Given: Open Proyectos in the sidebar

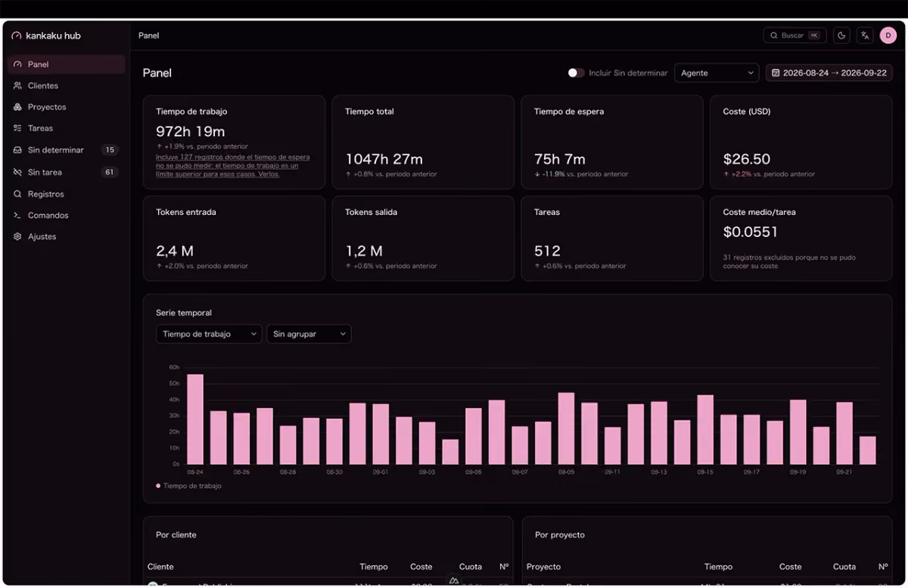Looking at the screenshot, I should pos(67,107).
